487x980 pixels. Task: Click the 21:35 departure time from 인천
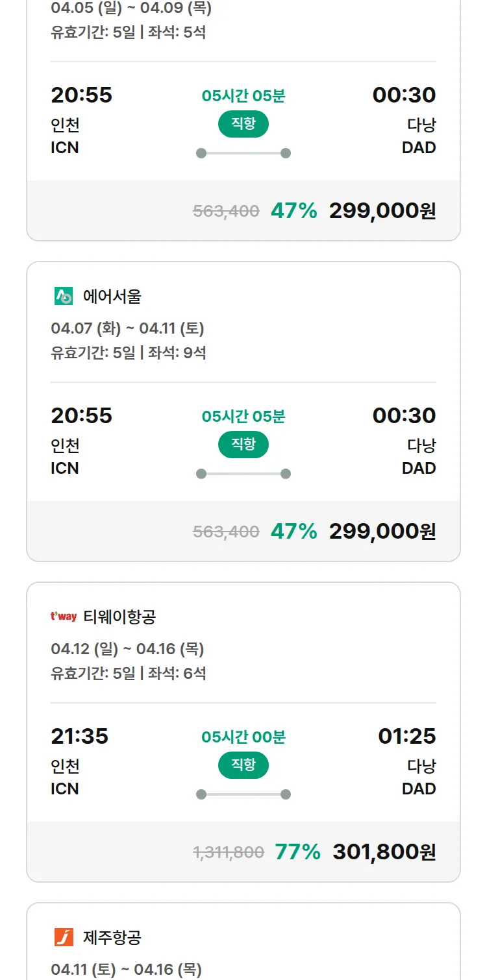tap(79, 736)
